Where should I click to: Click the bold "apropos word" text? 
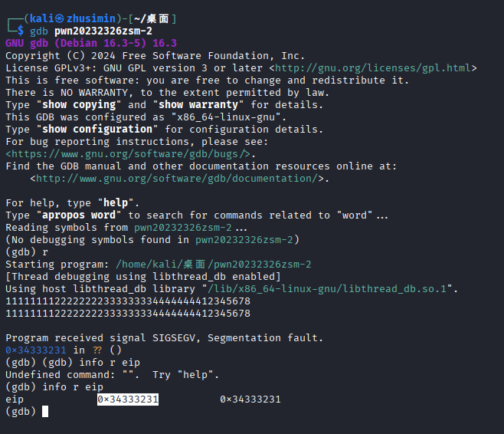pyautogui.click(x=80, y=215)
